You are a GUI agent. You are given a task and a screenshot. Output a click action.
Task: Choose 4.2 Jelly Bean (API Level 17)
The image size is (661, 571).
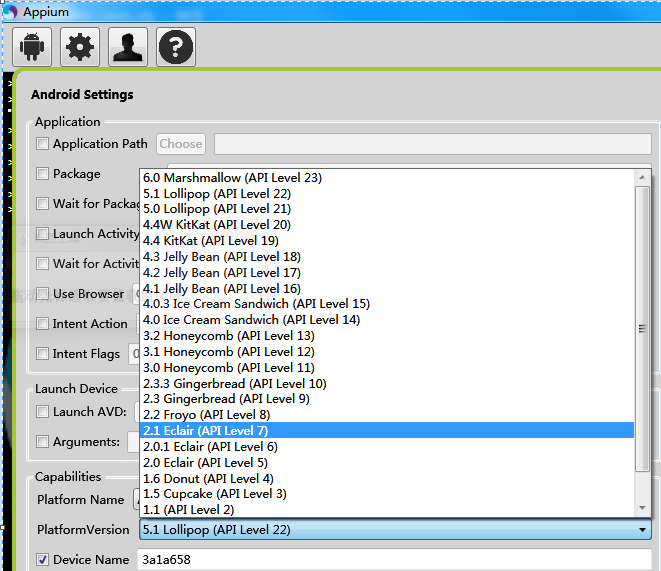[387, 273]
